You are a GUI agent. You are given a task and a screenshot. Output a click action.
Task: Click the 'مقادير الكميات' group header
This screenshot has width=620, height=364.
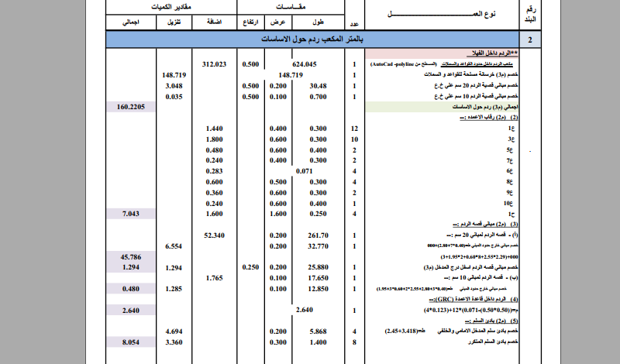tap(171, 7)
